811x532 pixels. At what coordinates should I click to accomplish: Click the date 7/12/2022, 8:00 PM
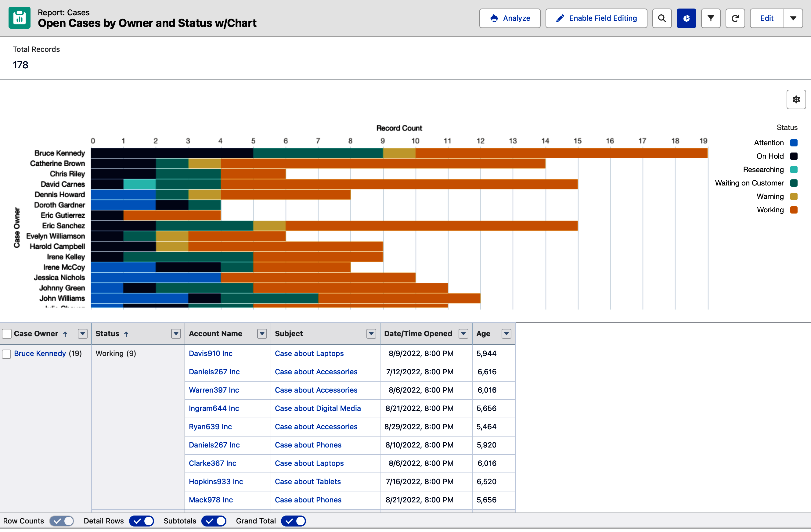coord(420,372)
